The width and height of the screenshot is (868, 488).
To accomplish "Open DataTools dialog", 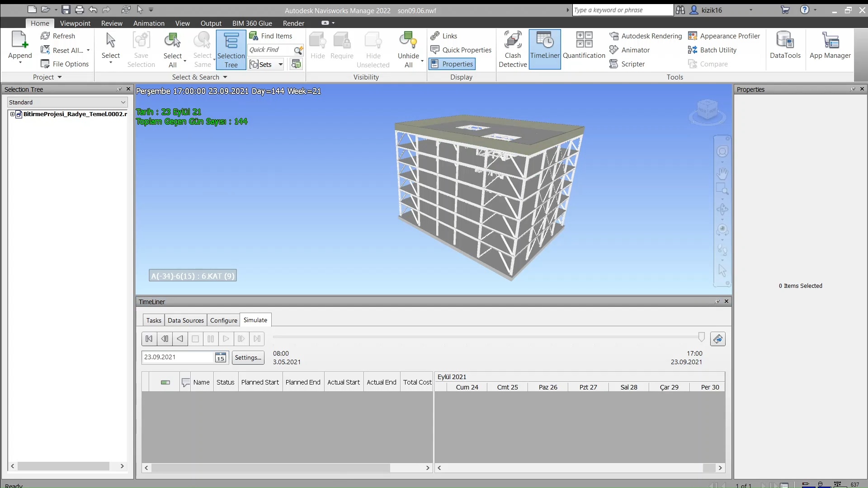I will click(785, 45).
